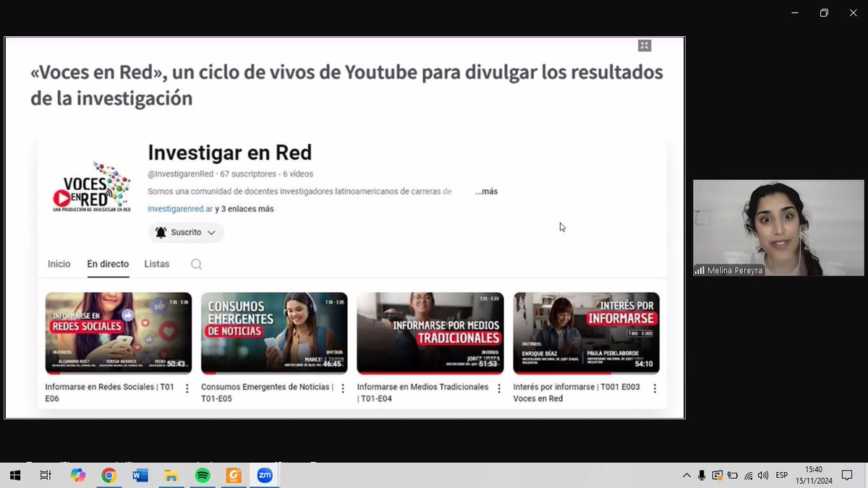
Task: Open options menu for Interés por informarse video
Action: pos(655,388)
